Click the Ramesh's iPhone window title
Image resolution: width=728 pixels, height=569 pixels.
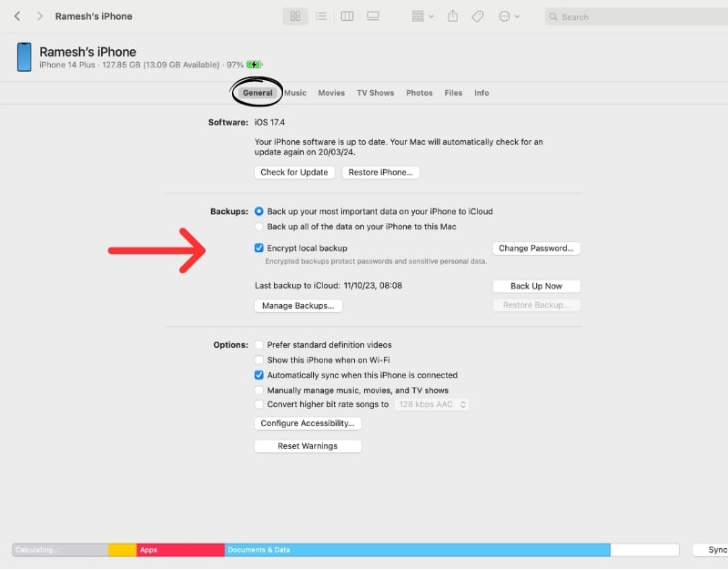94,16
